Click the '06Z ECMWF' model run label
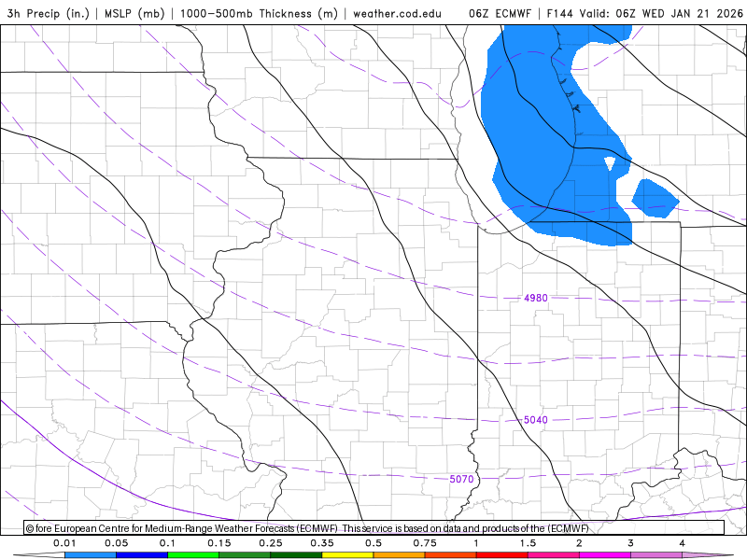Viewport: 747px width, 560px height. coord(500,13)
